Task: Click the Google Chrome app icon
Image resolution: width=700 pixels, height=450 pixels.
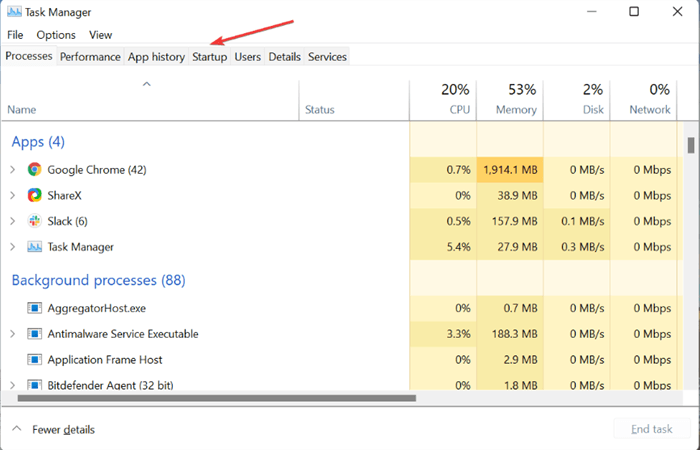Action: coord(34,170)
